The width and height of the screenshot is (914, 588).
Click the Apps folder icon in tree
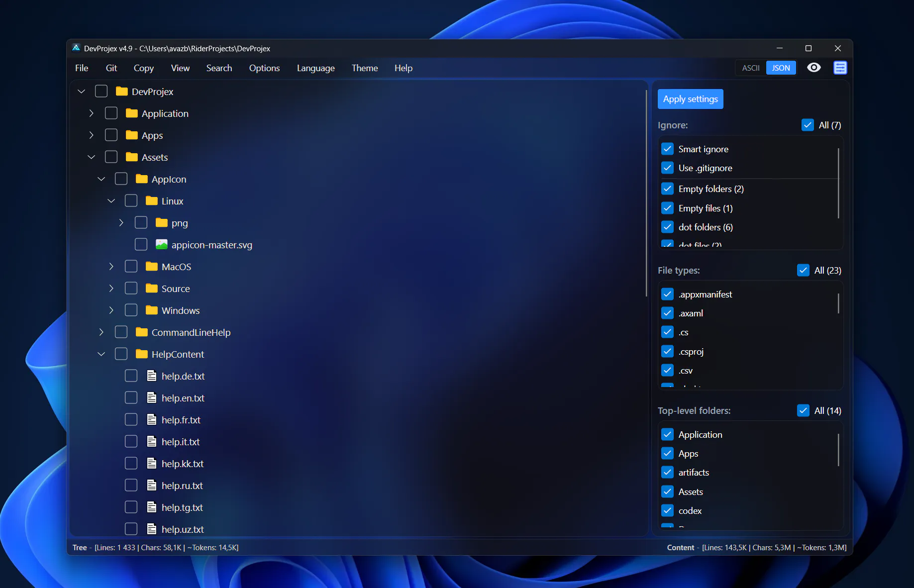click(132, 135)
